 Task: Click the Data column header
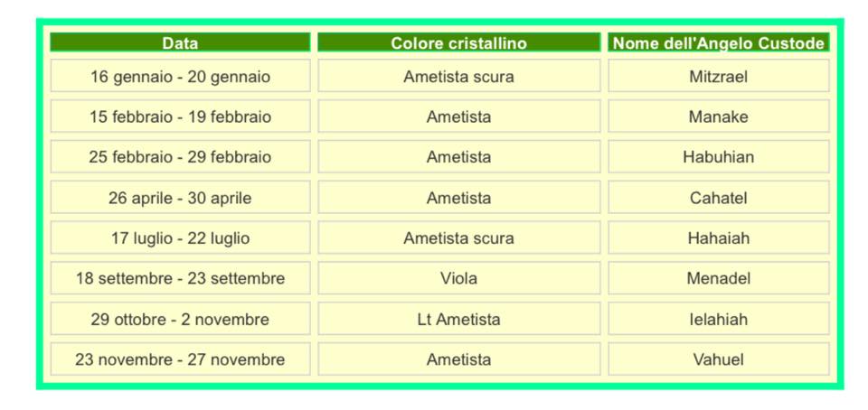(180, 43)
